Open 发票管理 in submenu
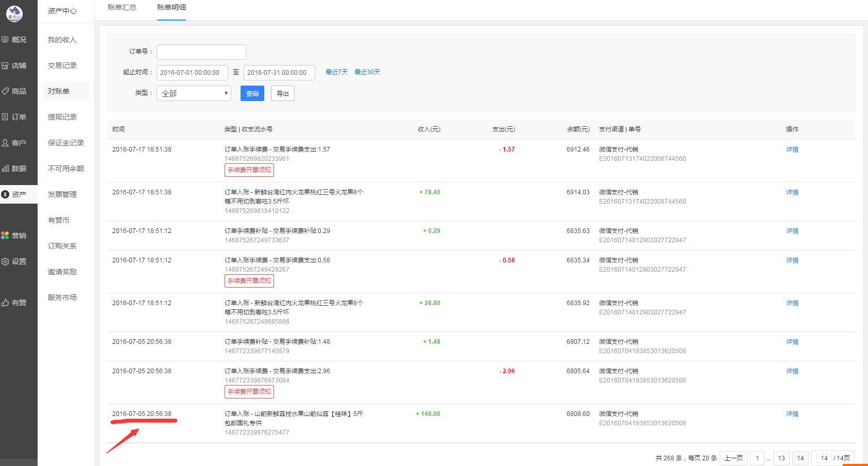 tap(62, 194)
